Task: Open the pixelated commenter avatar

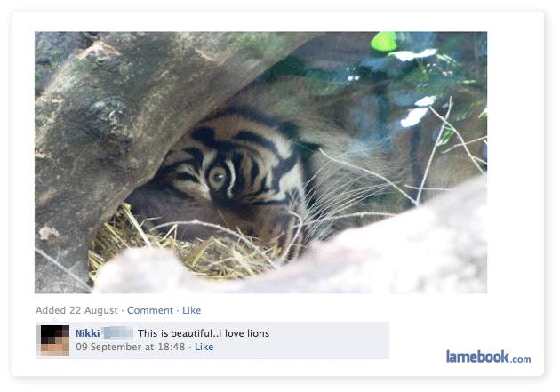Action: point(55,340)
